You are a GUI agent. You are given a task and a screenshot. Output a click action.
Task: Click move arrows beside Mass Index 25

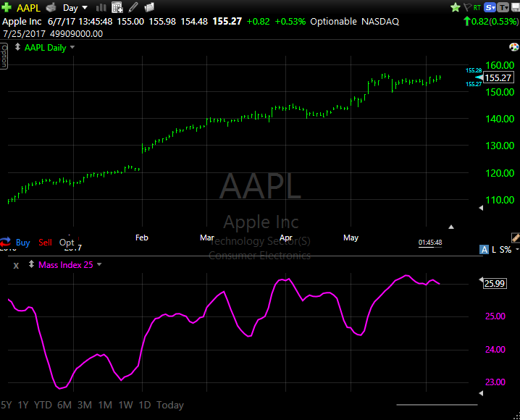pos(31,264)
